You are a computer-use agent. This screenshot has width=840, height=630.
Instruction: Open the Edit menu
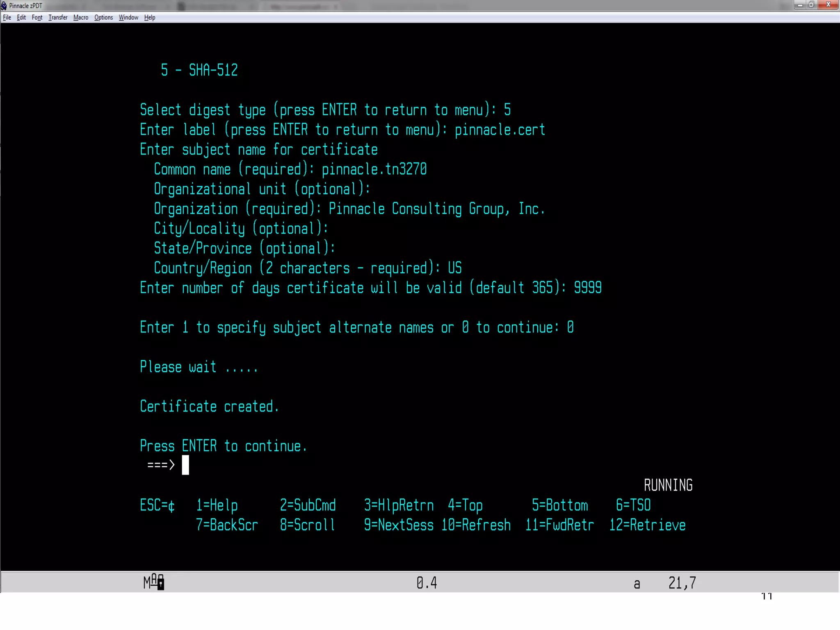(x=21, y=17)
